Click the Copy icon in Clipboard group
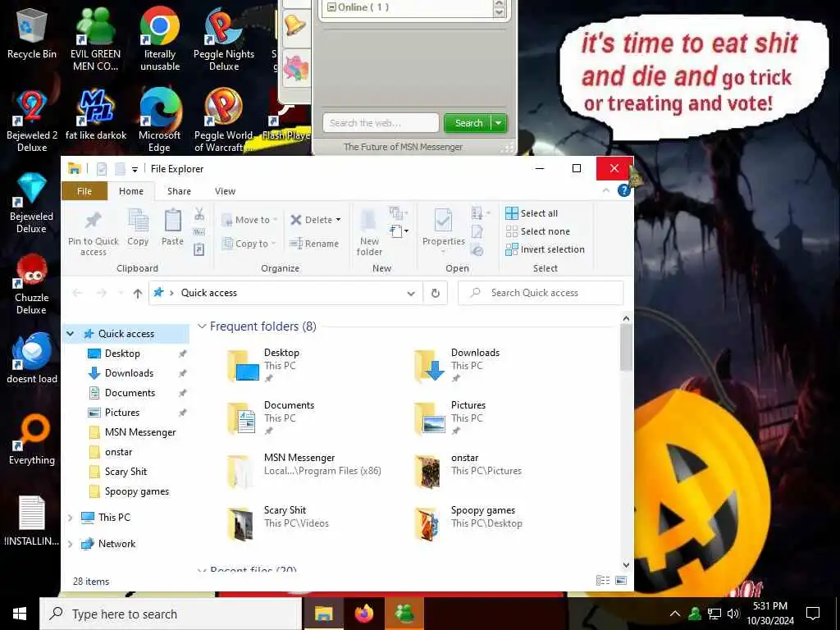This screenshot has width=840, height=630. coord(138,227)
